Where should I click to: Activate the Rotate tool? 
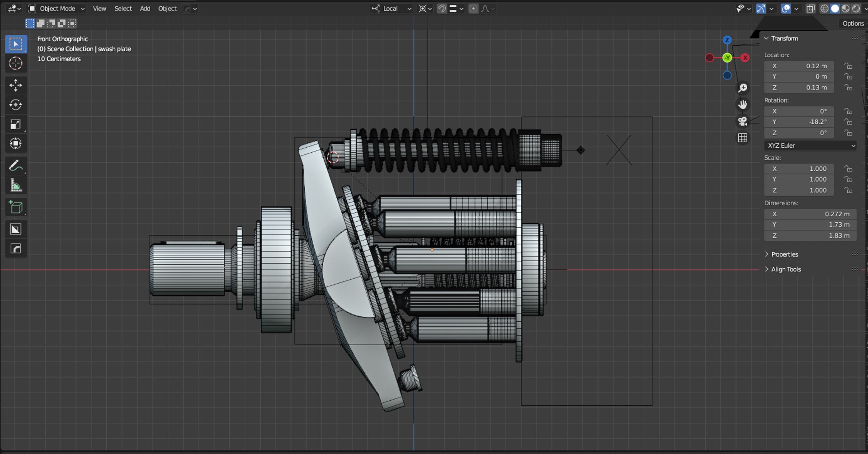tap(16, 105)
